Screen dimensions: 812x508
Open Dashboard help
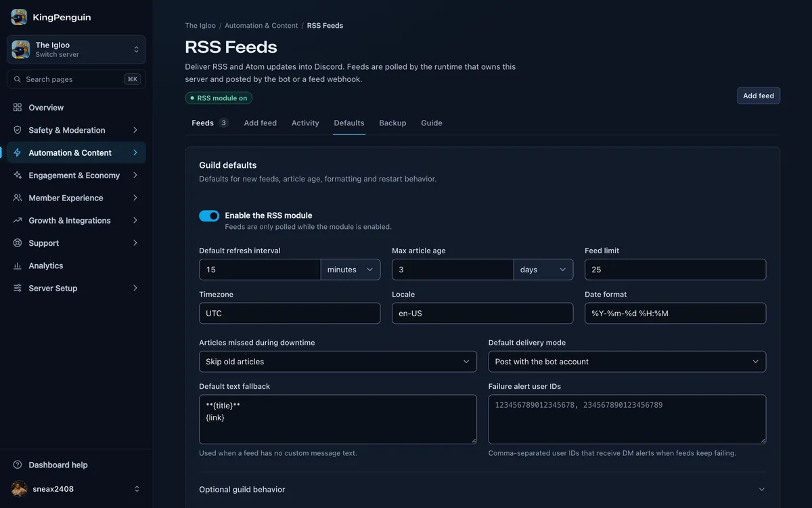click(x=76, y=465)
